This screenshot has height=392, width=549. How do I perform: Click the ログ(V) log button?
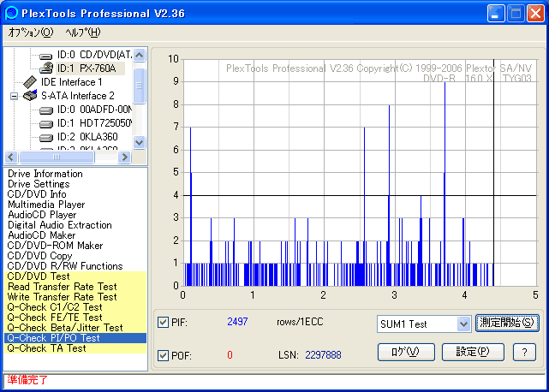click(406, 352)
